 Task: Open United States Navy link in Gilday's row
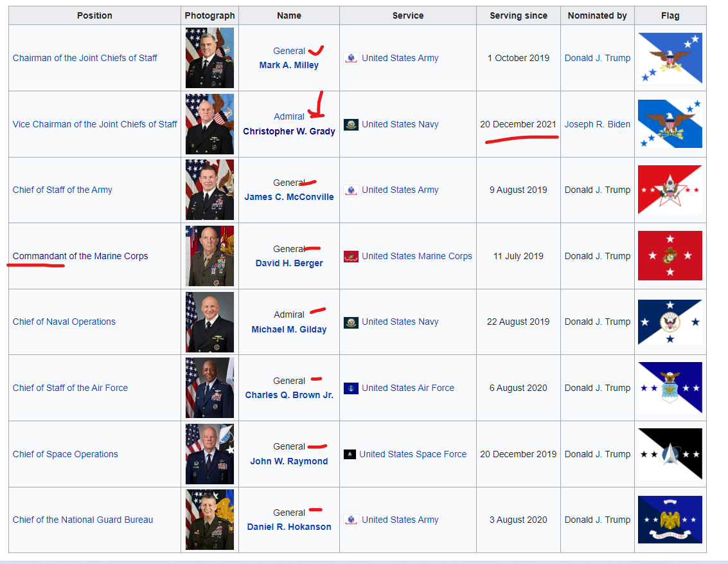(400, 322)
